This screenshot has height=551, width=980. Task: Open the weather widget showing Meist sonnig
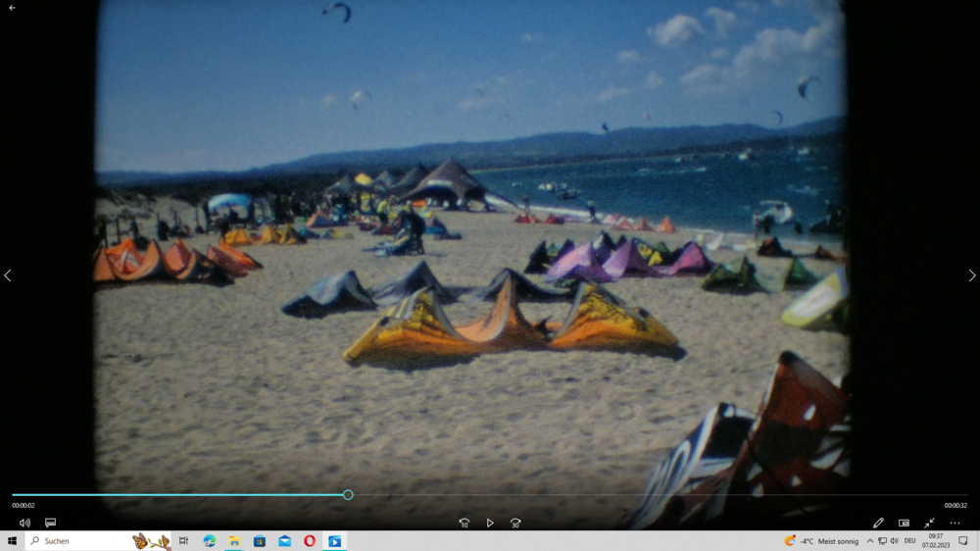(821, 541)
